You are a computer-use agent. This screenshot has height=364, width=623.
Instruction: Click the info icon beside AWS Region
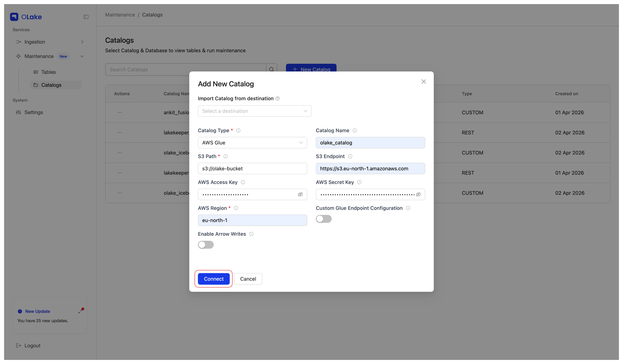[x=236, y=208]
